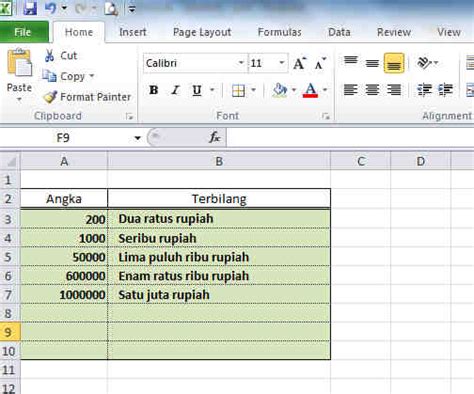The width and height of the screenshot is (474, 394).
Task: Open the Font dialog launcher
Action: (x=326, y=116)
